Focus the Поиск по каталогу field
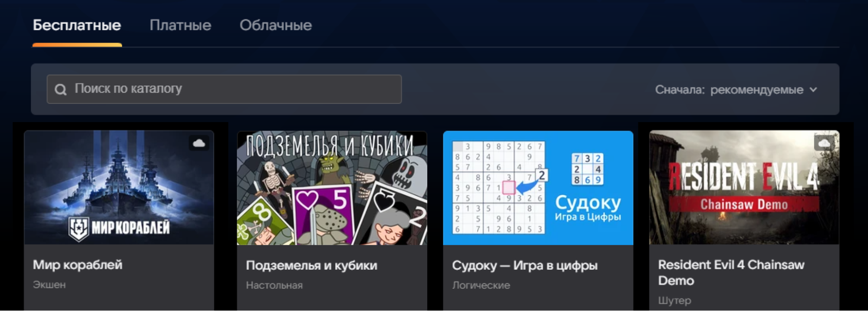This screenshot has height=311, width=868. pos(224,89)
